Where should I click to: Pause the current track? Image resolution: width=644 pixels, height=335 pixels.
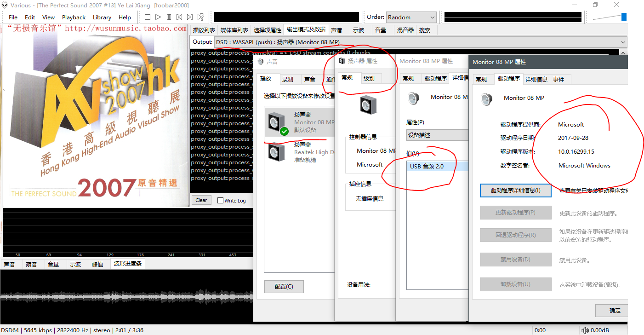pos(169,17)
